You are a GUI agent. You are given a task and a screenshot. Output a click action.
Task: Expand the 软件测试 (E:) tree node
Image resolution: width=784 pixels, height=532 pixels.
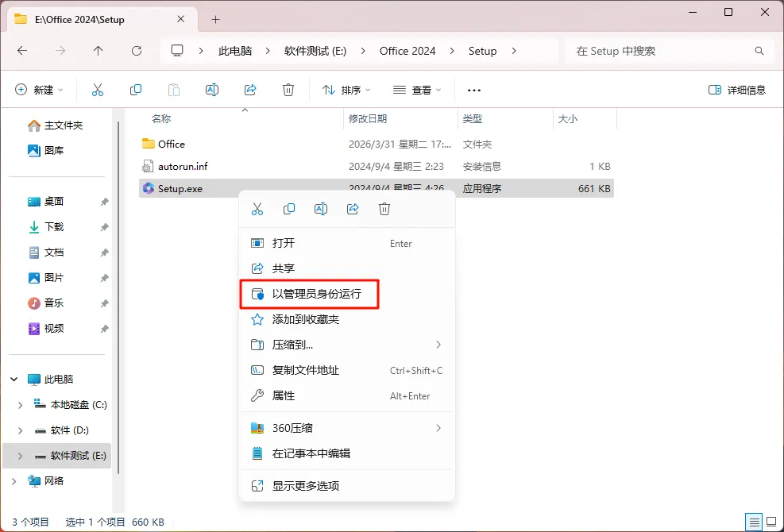coord(20,456)
